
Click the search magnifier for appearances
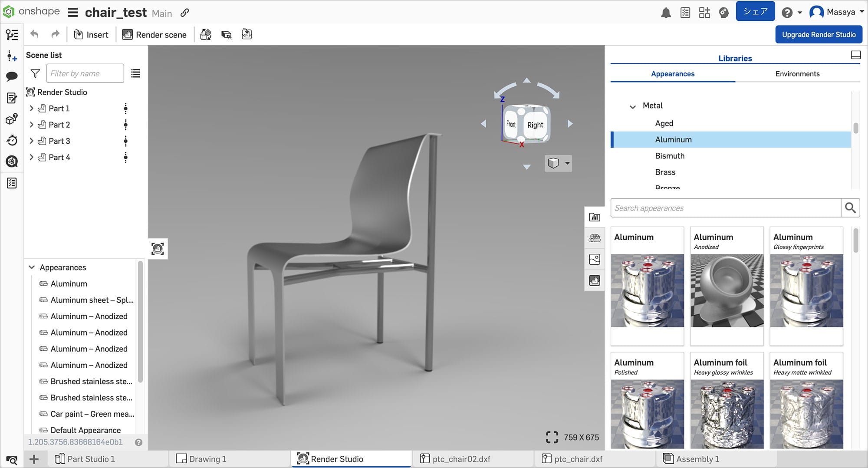(850, 208)
